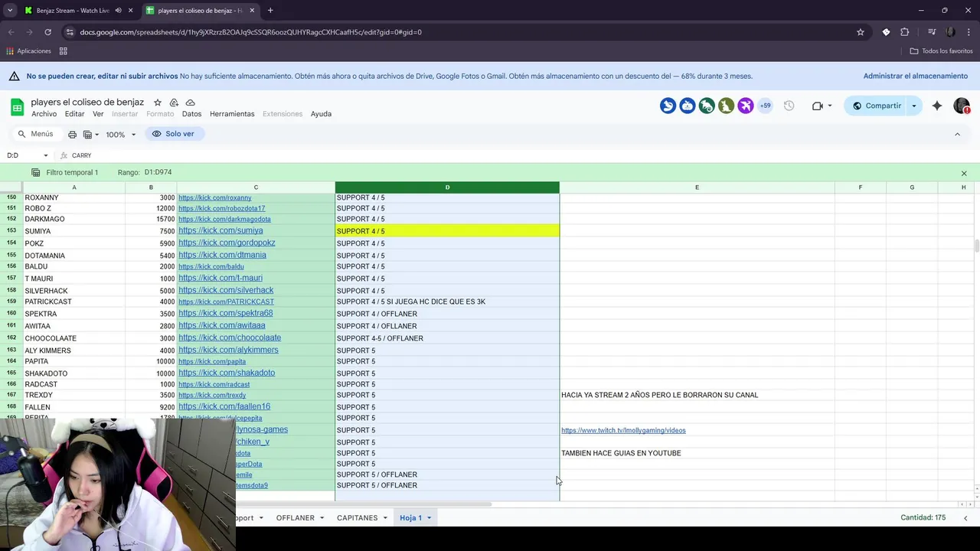Select column D header
Image resolution: width=980 pixels, height=551 pixels.
coord(447,187)
